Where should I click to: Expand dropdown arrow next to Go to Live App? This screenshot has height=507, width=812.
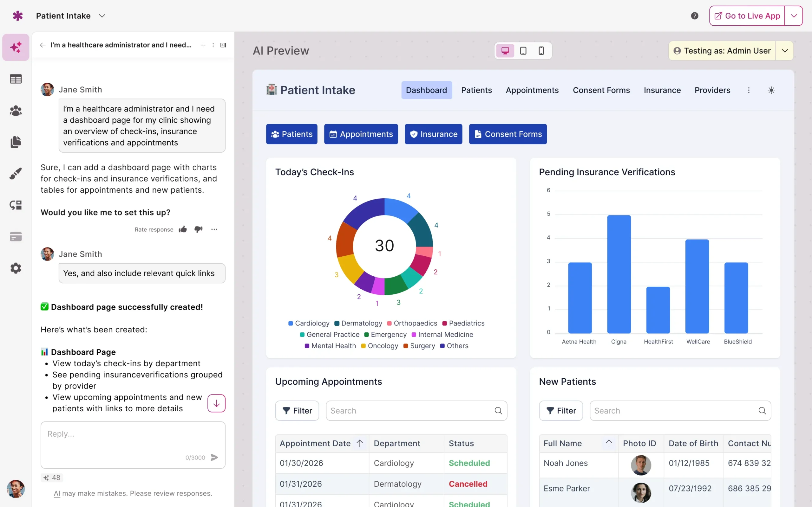tap(794, 16)
